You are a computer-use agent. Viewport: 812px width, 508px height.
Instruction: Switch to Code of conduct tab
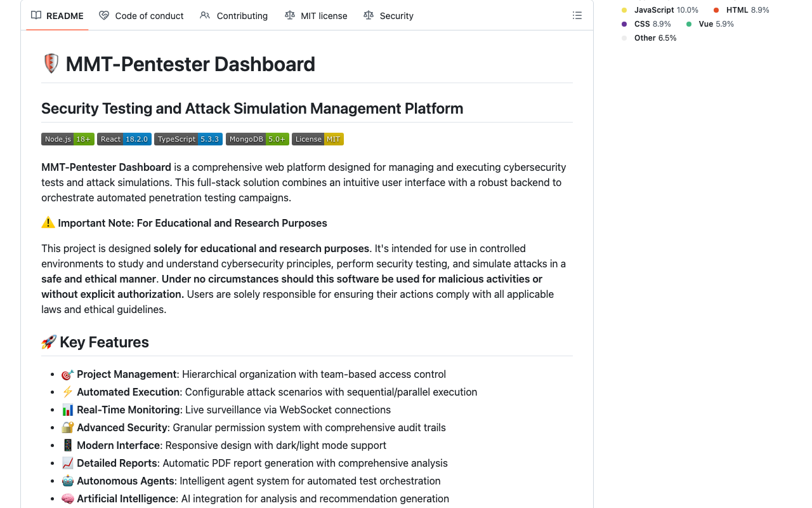141,16
